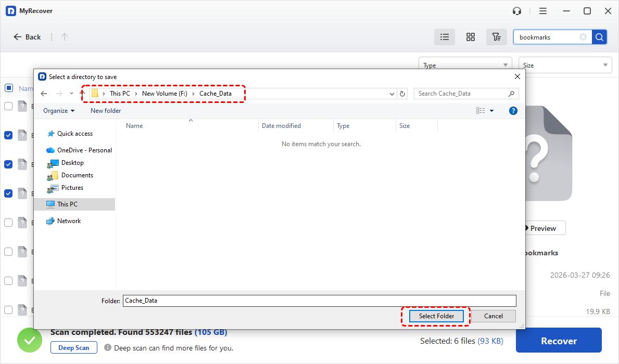The width and height of the screenshot is (619, 364).
Task: Open the filter options icon
Action: pyautogui.click(x=497, y=37)
